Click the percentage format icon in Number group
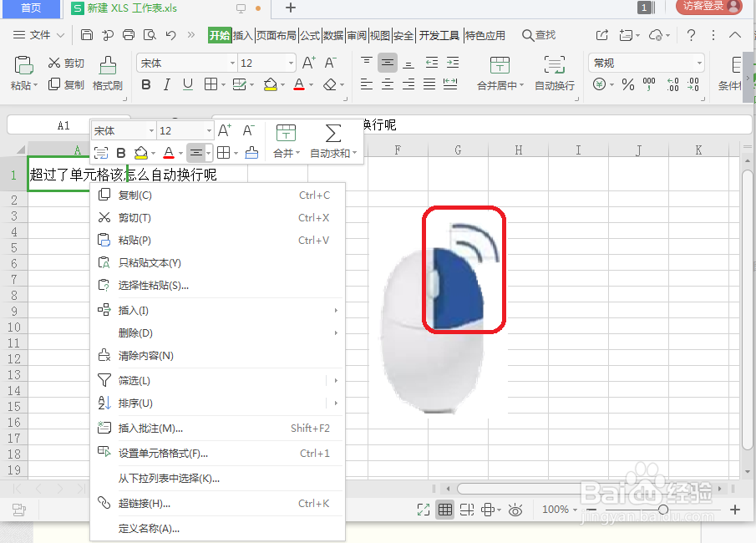The image size is (756, 543). [627, 84]
